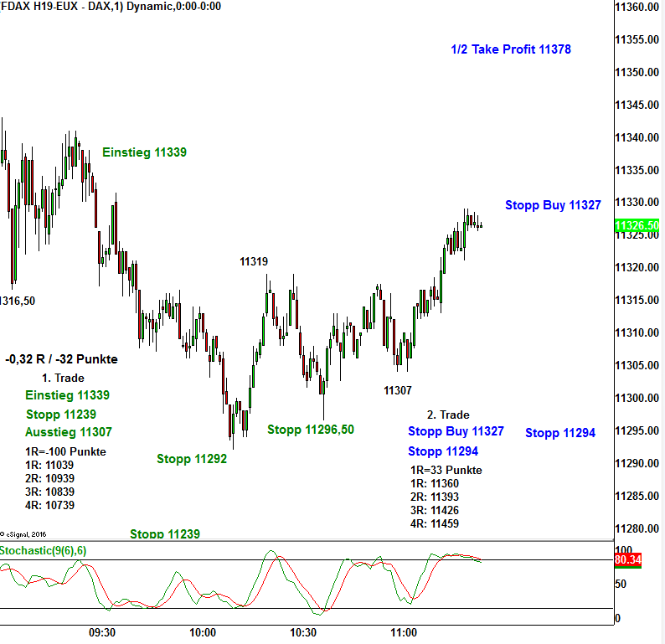Click the -0,32 R / -32 Punkte result label
665x644 pixels.
click(x=61, y=359)
